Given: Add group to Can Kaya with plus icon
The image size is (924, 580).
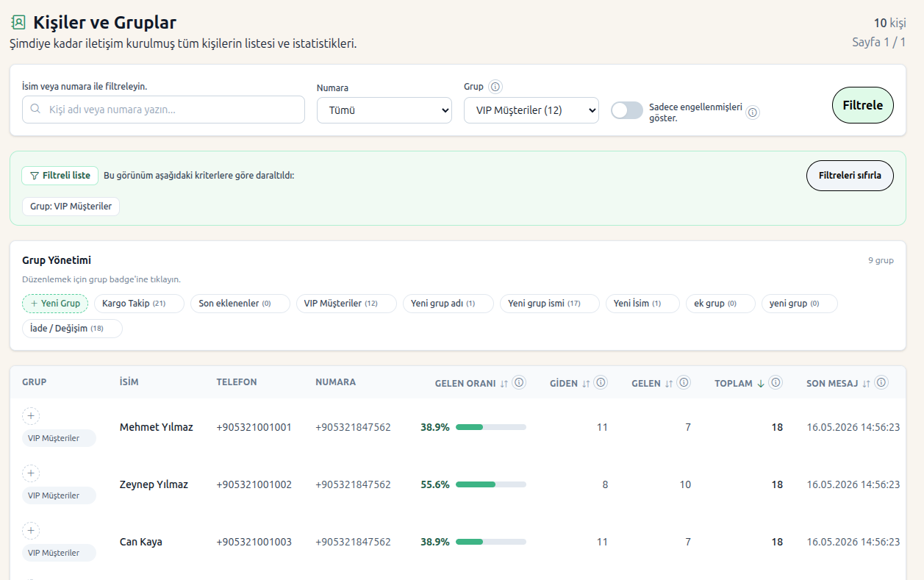Looking at the screenshot, I should (31, 531).
